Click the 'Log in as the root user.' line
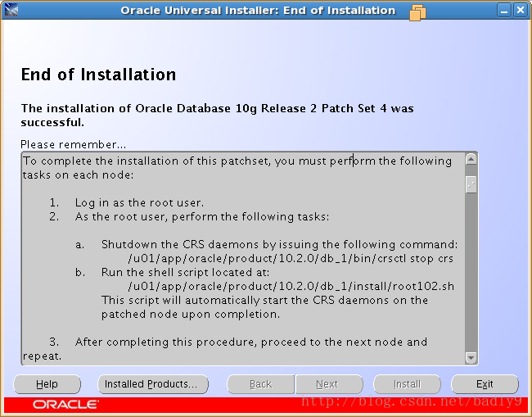Viewport: 532px width, 417px height. [139, 203]
